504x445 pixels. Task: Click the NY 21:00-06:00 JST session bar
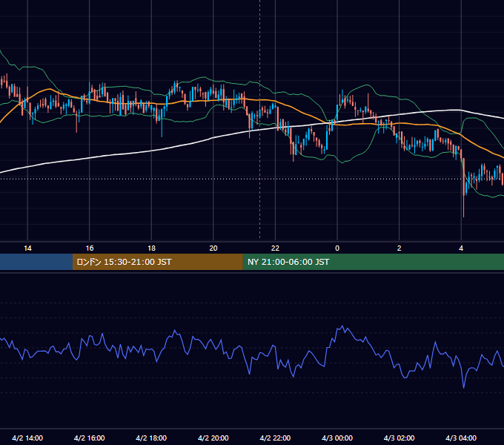point(373,262)
